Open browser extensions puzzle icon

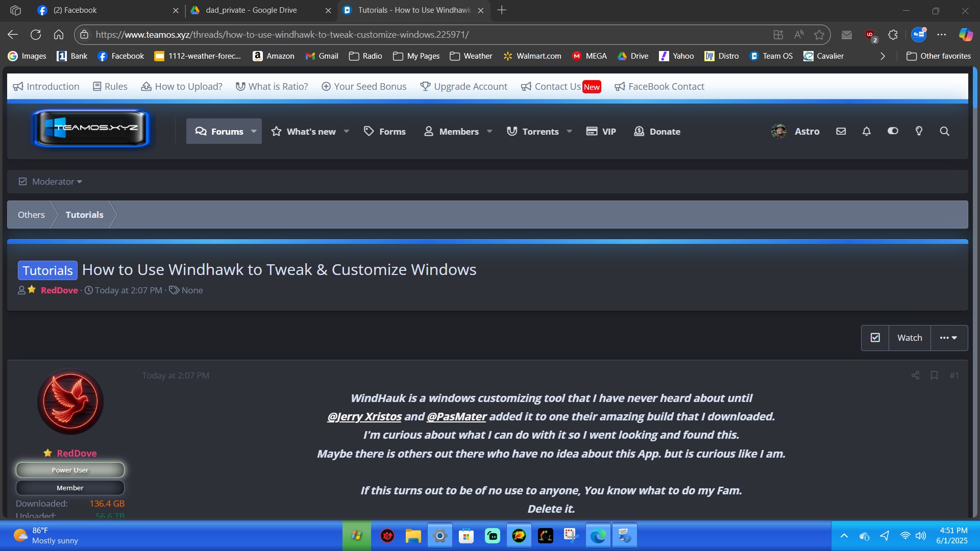click(x=893, y=35)
